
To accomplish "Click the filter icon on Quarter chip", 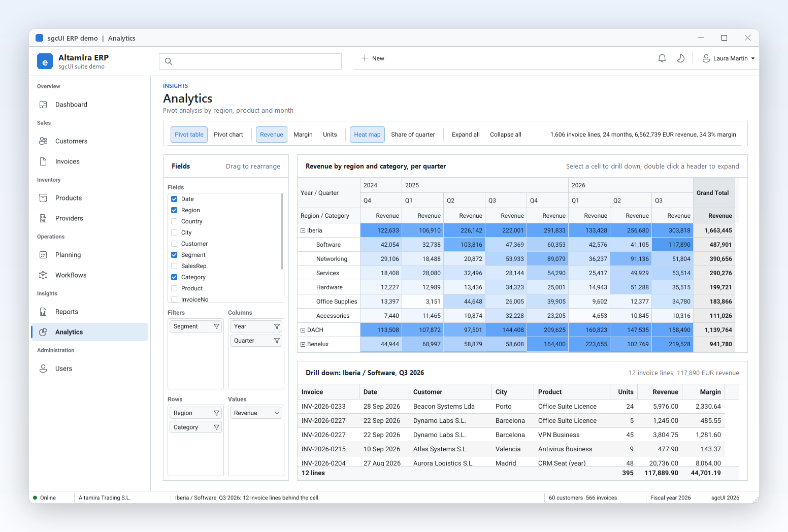I will pyautogui.click(x=277, y=341).
